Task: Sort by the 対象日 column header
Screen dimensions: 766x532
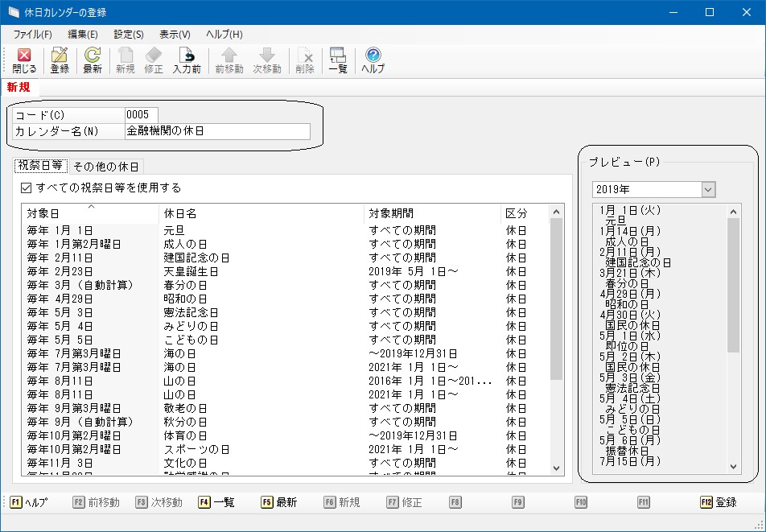Action: coord(90,213)
